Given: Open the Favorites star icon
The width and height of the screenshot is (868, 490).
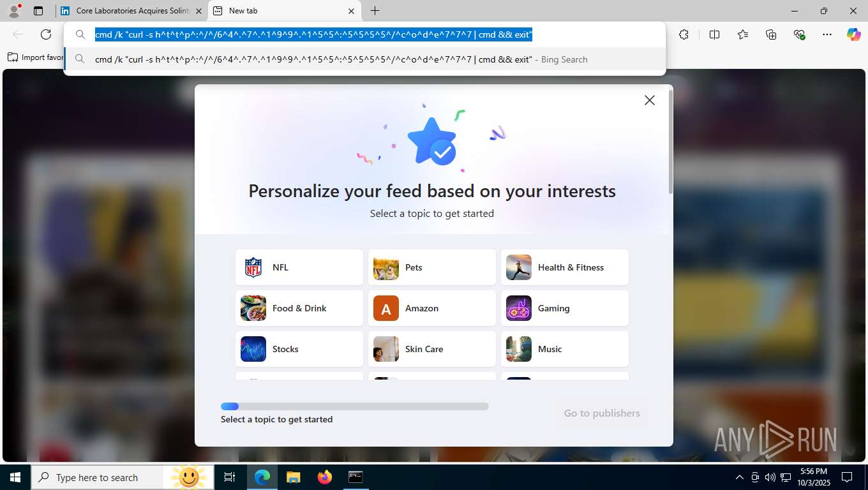Looking at the screenshot, I should (743, 34).
